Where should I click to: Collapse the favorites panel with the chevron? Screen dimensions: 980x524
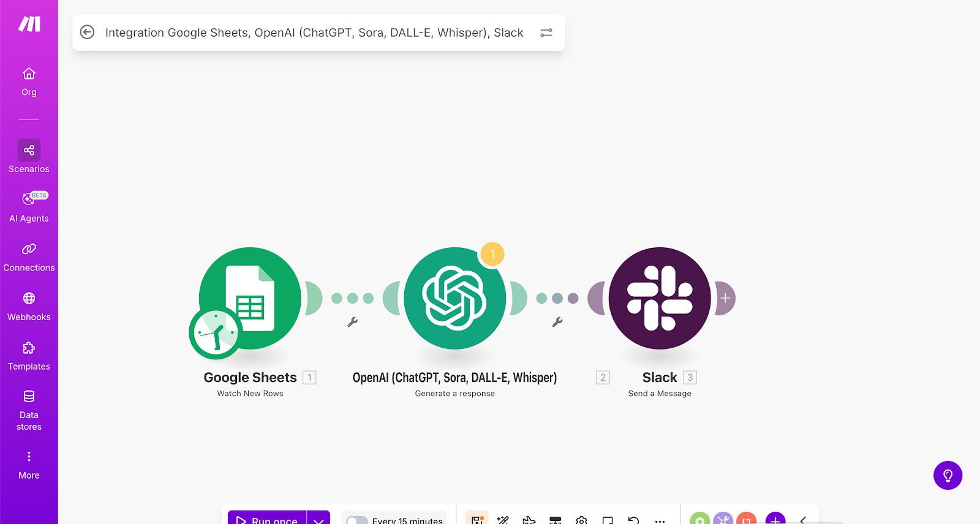click(x=803, y=520)
